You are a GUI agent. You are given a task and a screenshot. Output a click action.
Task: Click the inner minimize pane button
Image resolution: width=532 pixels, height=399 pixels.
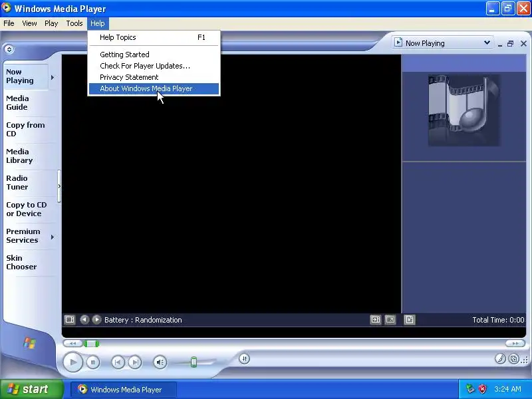(x=500, y=44)
